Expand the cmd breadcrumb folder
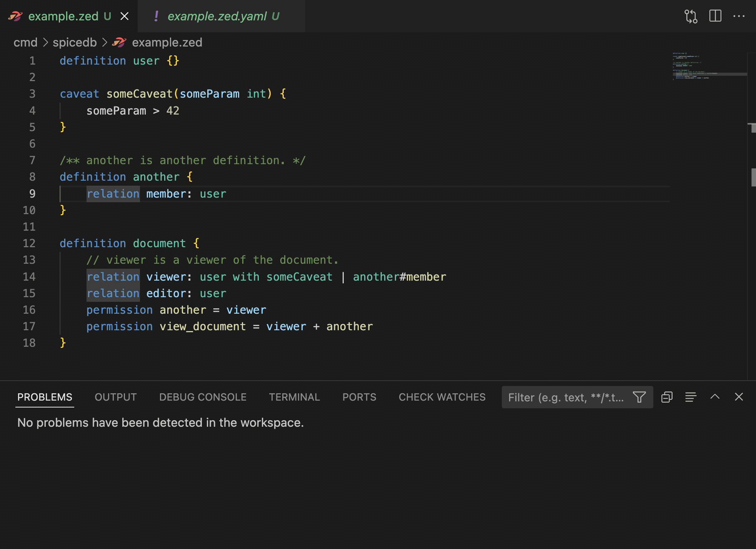This screenshot has height=549, width=756. click(x=25, y=42)
